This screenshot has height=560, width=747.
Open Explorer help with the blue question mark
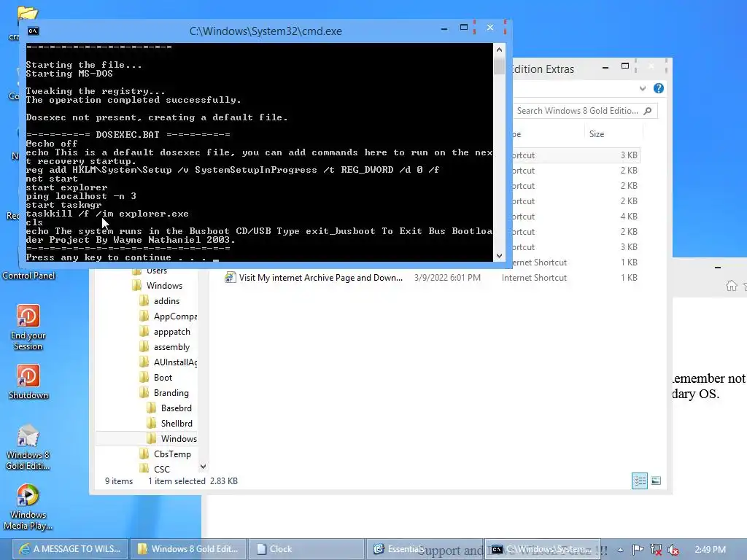pyautogui.click(x=659, y=88)
